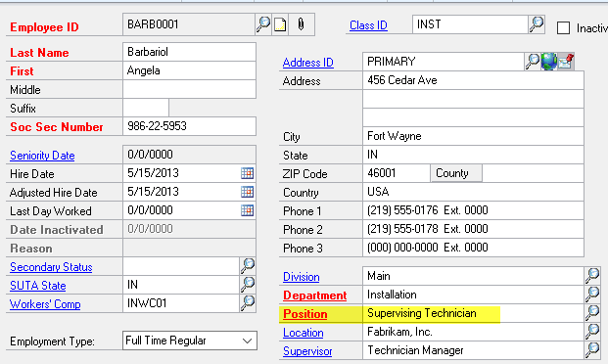Click Phone 1 field ending 0176
The height and width of the screenshot is (364, 608).
pyautogui.click(x=474, y=210)
